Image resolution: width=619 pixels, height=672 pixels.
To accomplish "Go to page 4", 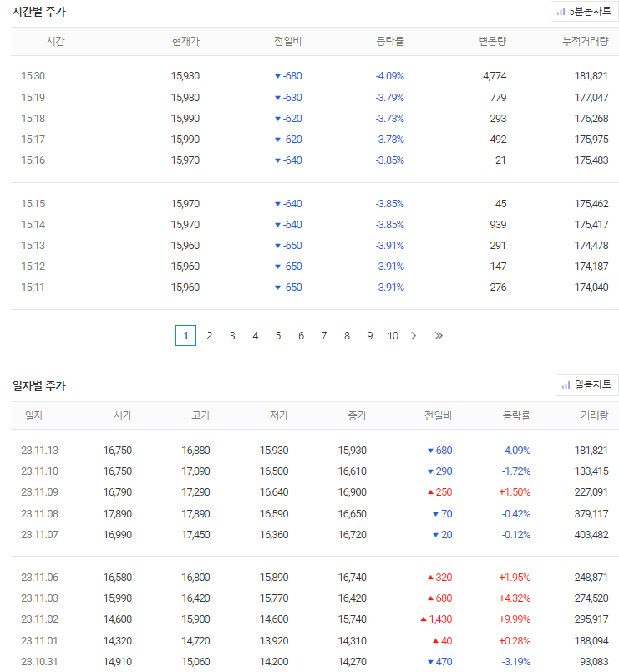I will (x=256, y=335).
